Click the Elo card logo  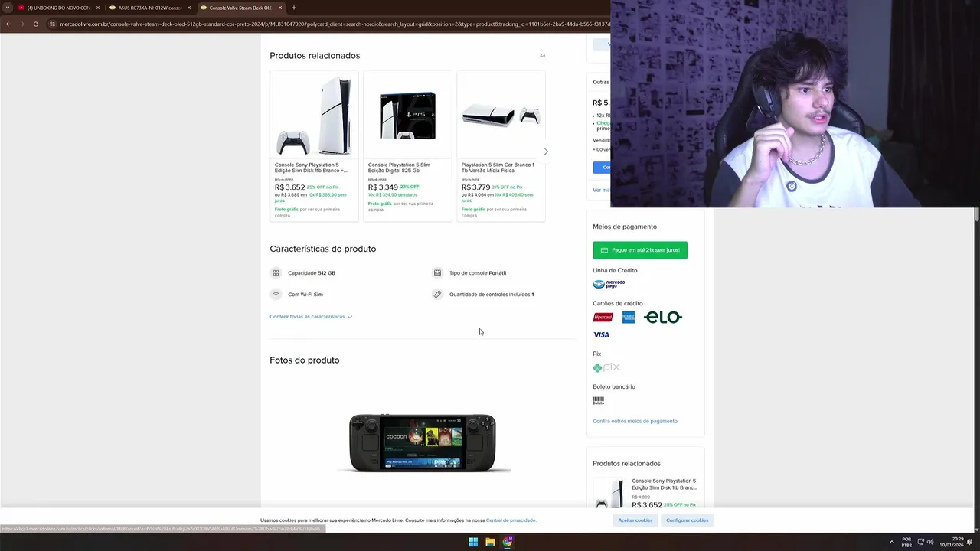663,317
